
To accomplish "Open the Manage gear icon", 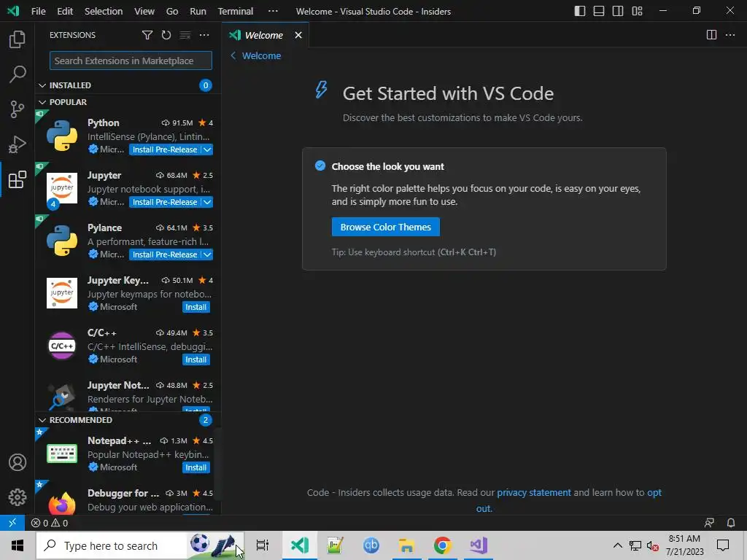I will pos(18,497).
